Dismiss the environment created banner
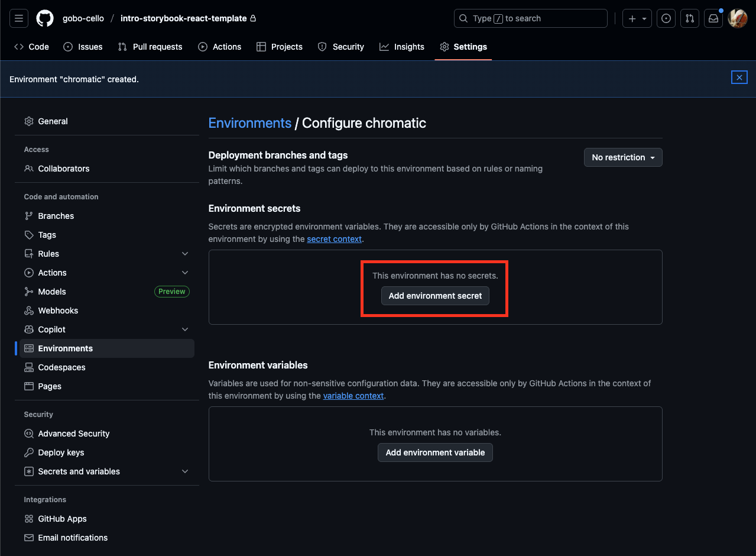756x556 pixels. click(x=739, y=77)
